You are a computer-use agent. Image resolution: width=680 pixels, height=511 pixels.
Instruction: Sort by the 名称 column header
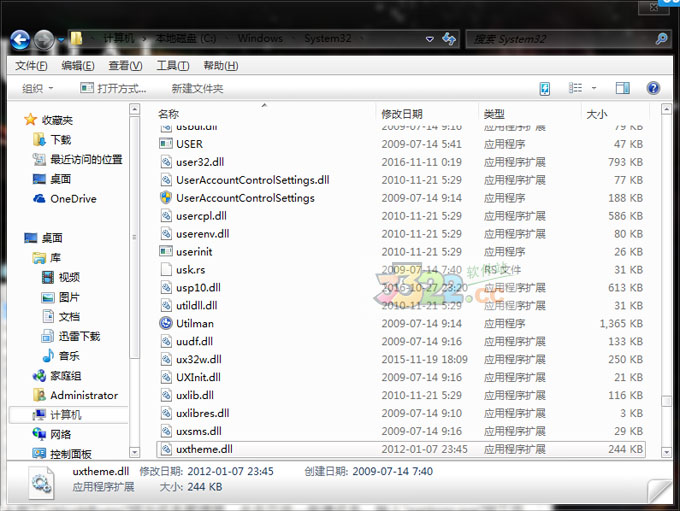168,114
